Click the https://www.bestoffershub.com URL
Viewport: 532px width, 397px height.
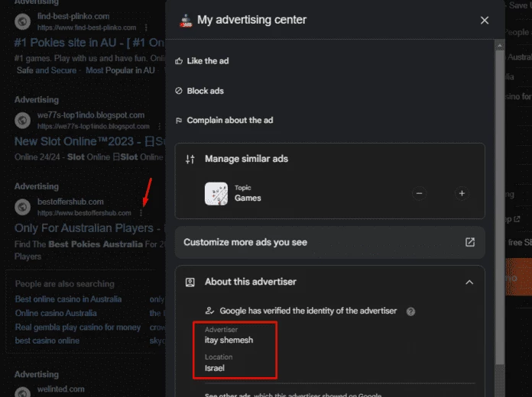coord(84,213)
